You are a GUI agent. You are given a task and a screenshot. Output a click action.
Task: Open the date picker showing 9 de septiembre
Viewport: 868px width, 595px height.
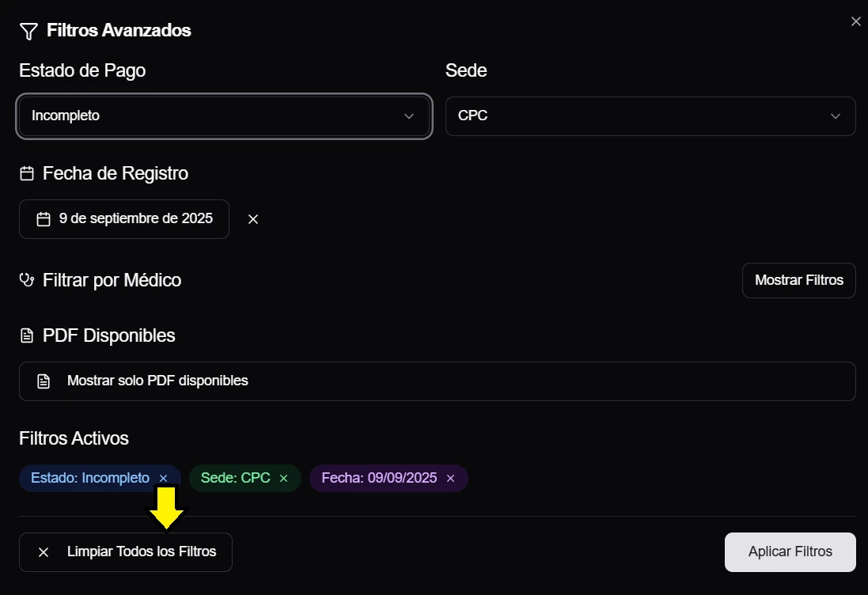click(124, 219)
